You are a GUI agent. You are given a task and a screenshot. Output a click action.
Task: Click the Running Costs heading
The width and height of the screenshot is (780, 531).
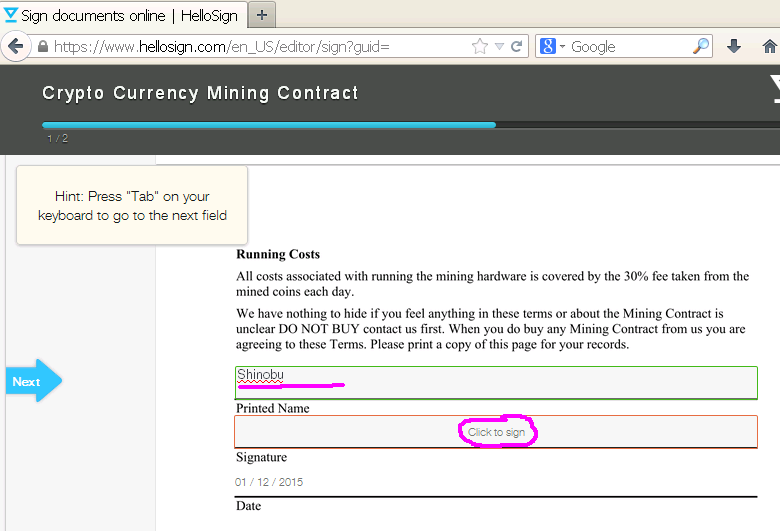pyautogui.click(x=278, y=254)
